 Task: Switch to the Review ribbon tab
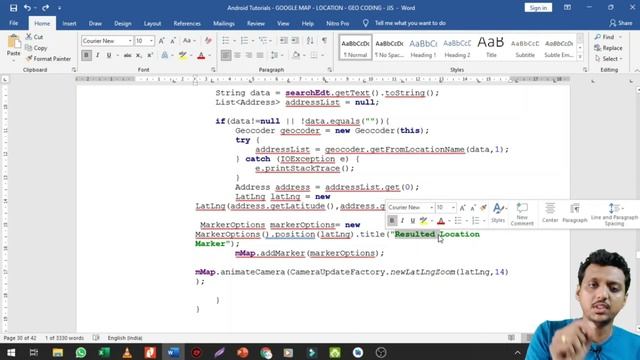tap(256, 23)
